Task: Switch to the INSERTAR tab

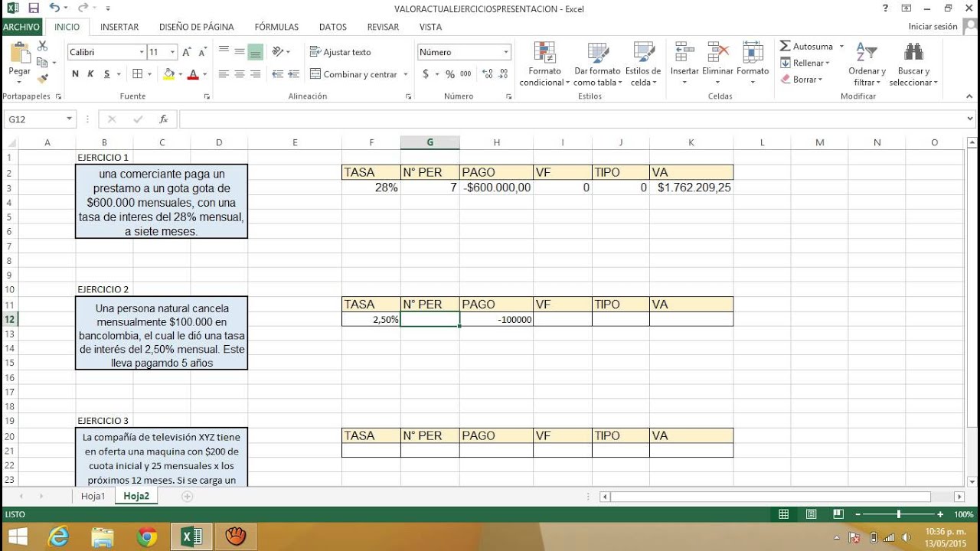Action: (119, 27)
